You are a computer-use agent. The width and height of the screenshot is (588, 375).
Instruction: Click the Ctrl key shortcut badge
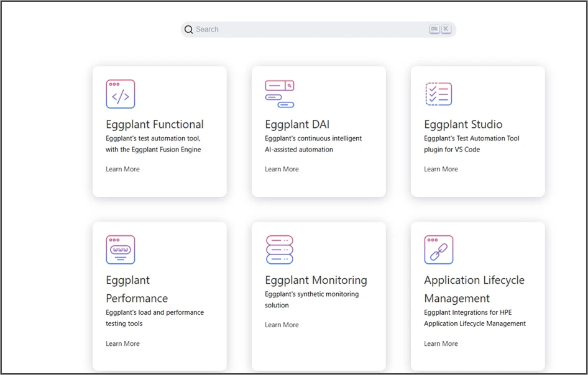pos(434,29)
